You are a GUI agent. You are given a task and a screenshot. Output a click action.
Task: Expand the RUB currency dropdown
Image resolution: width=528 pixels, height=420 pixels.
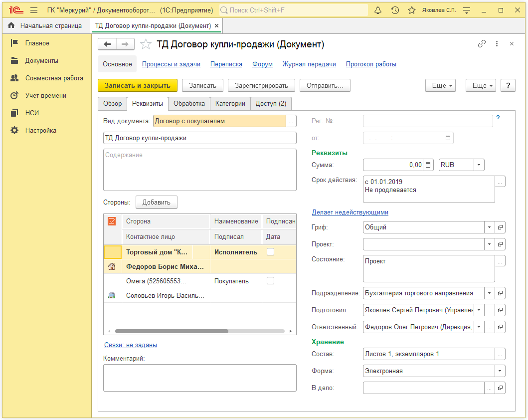pyautogui.click(x=479, y=165)
